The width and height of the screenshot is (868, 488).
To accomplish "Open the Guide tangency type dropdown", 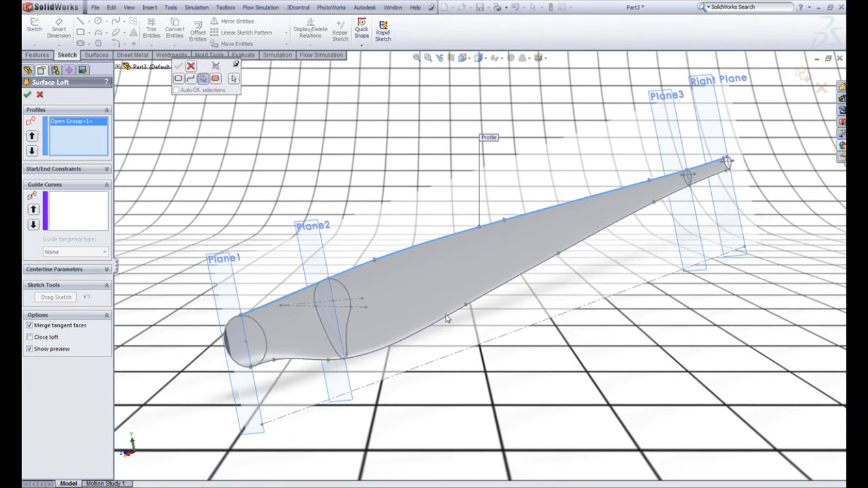I will click(x=75, y=252).
